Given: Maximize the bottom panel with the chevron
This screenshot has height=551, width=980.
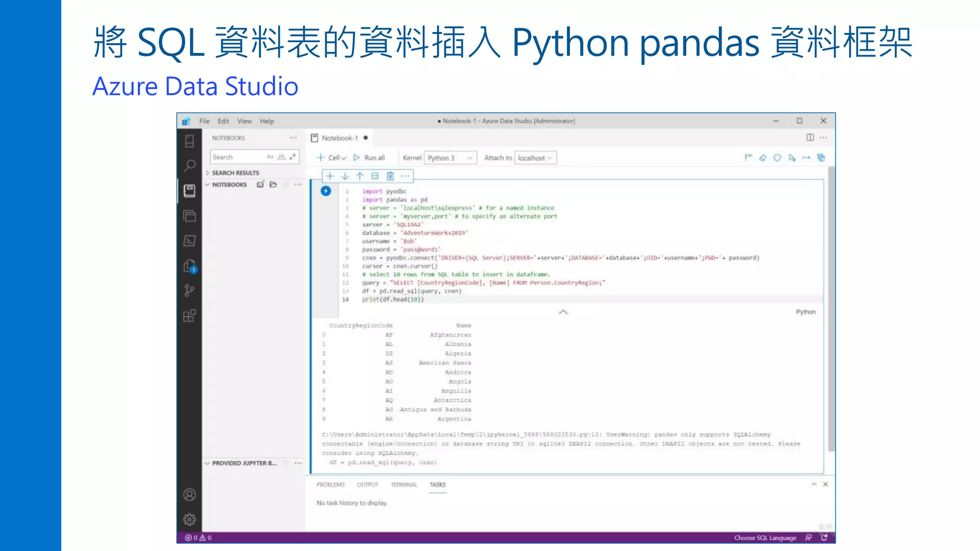Looking at the screenshot, I should click(813, 484).
